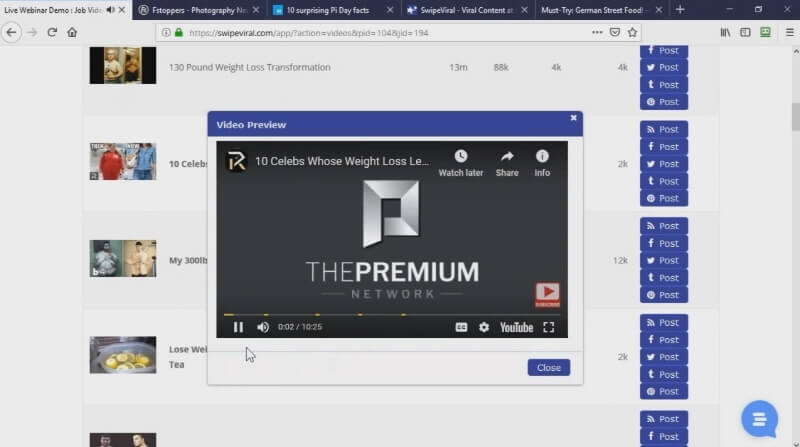Open '130 Pound Weight Loss Transformation' title
This screenshot has height=447, width=800.
tap(249, 67)
